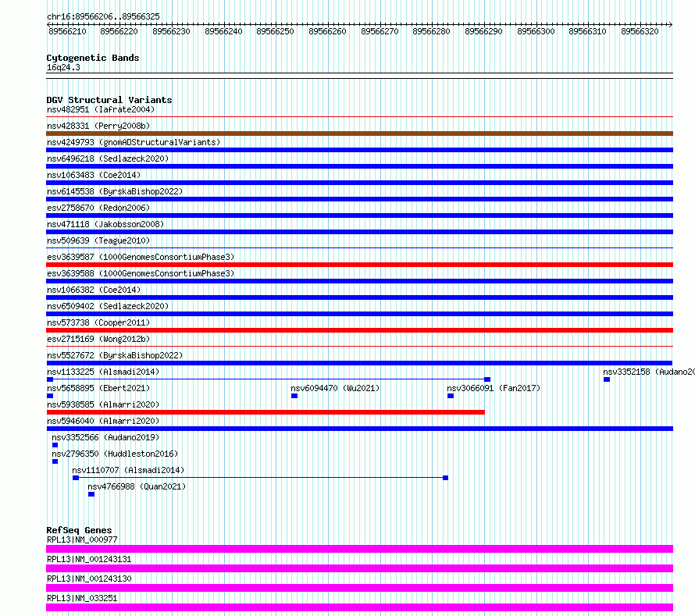695x616 pixels.
Task: Click the DGV Structural Variants track title
Action: pyautogui.click(x=109, y=100)
